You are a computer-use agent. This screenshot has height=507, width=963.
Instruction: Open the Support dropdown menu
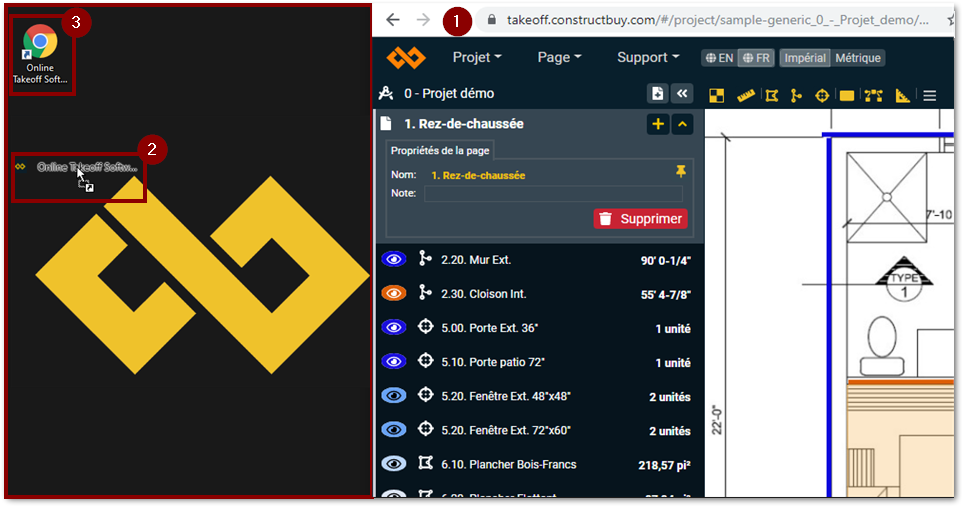click(x=647, y=58)
